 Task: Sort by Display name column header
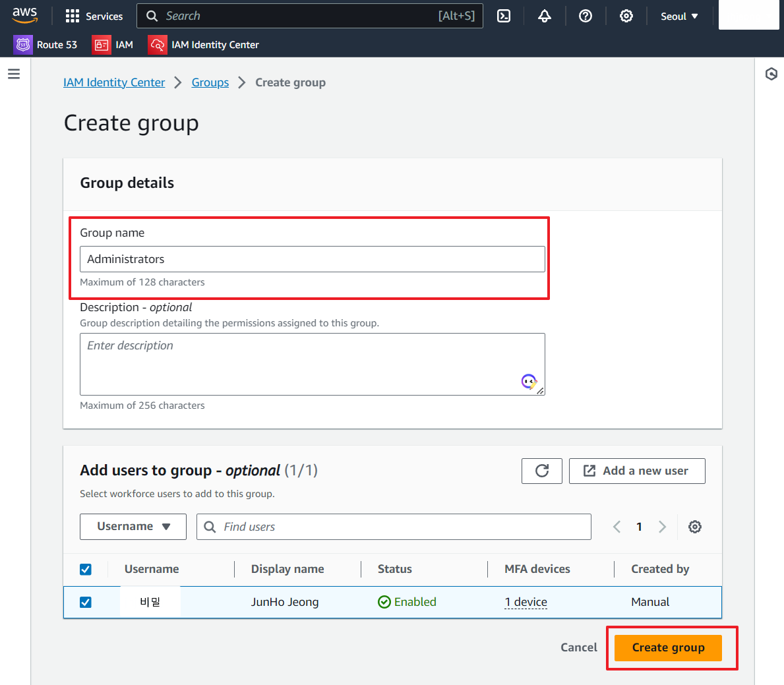[287, 569]
